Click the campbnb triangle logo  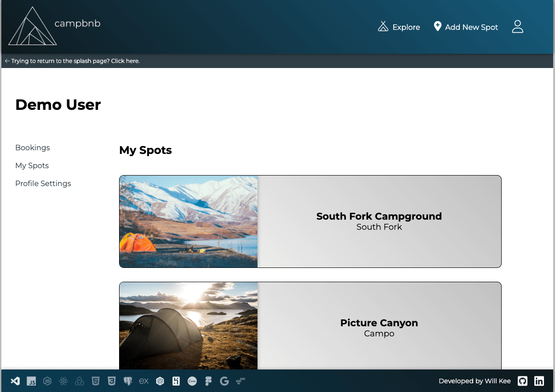coord(32,27)
